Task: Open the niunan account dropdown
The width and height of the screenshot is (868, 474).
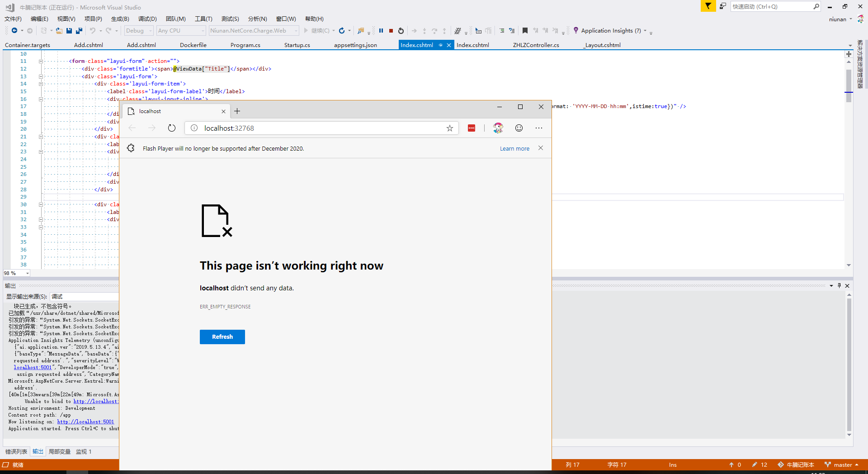Action: [x=851, y=19]
